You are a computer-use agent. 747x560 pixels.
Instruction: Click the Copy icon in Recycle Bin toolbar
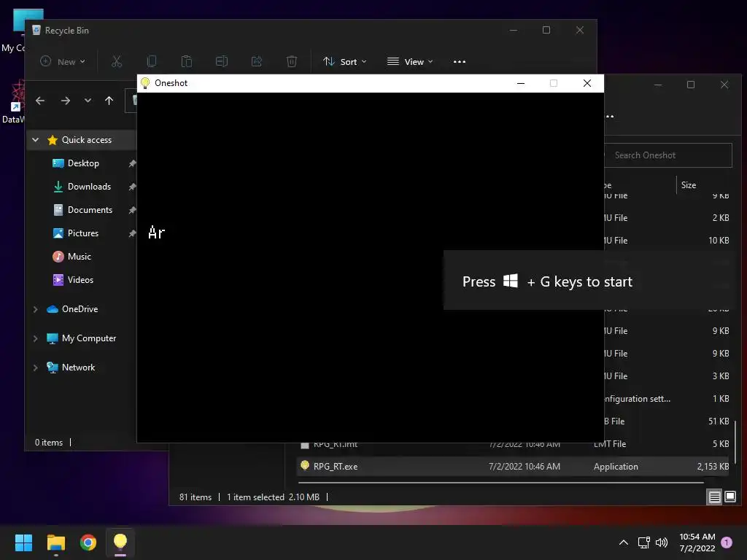pyautogui.click(x=152, y=61)
